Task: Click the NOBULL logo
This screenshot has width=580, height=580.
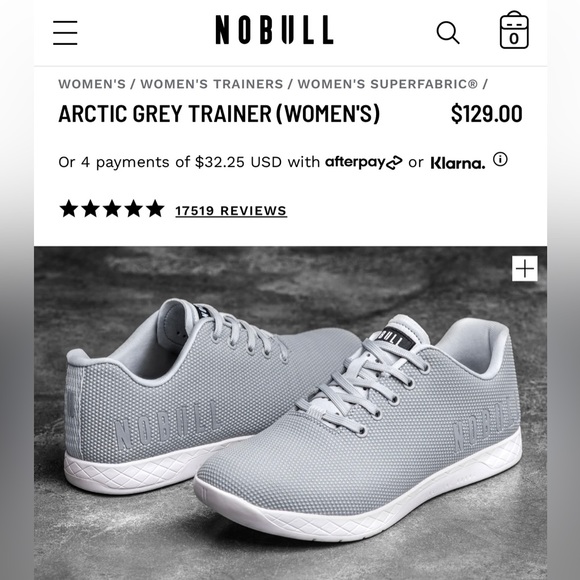Action: click(x=274, y=30)
